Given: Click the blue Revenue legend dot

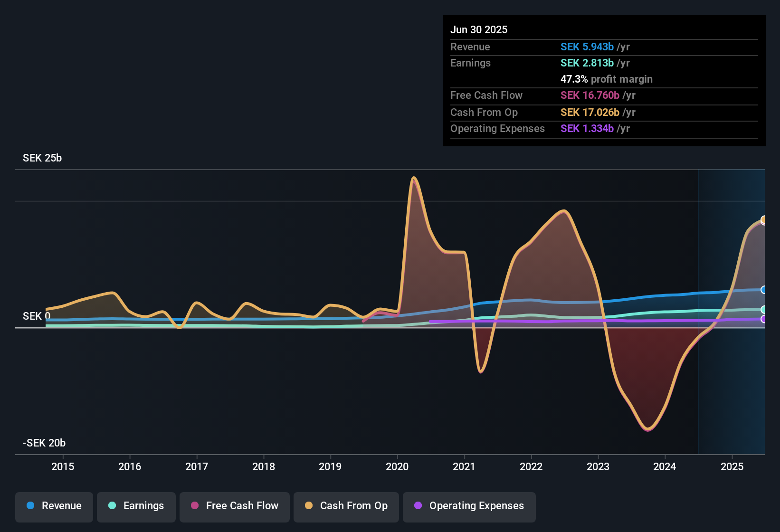Looking at the screenshot, I should pos(30,506).
